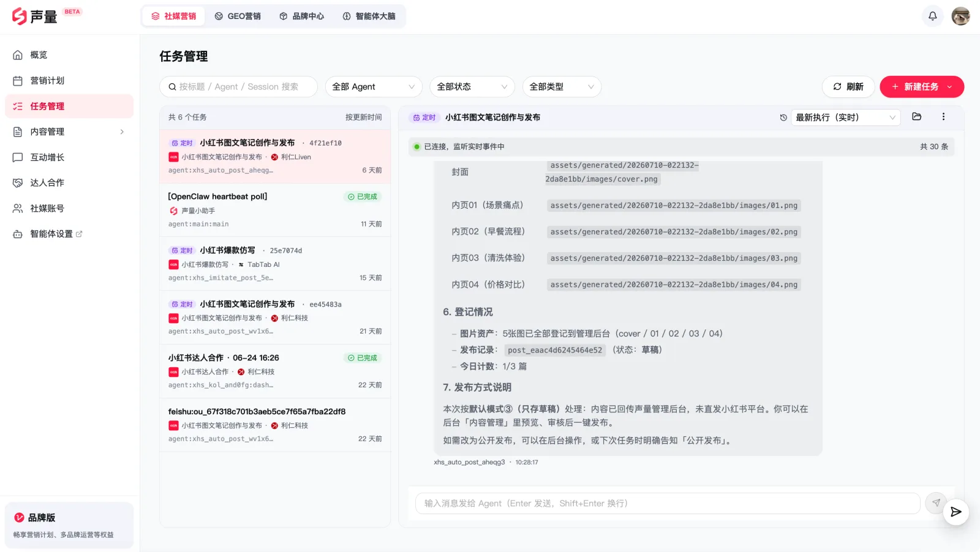The width and height of the screenshot is (980, 552).
Task: Open 营销计划 in the sidebar
Action: coord(69,81)
